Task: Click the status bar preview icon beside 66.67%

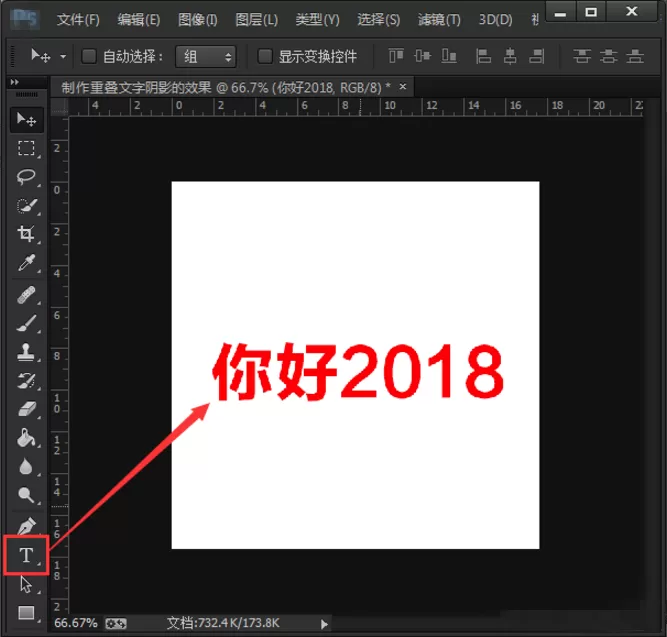Action: coord(116,624)
